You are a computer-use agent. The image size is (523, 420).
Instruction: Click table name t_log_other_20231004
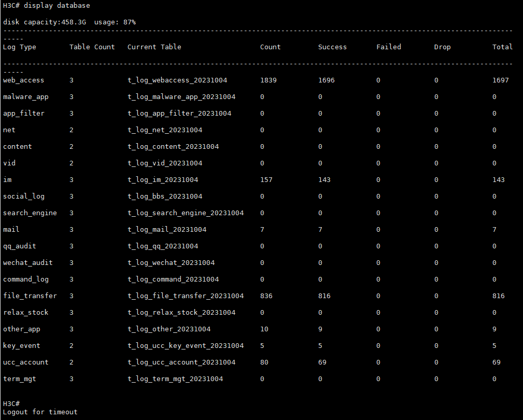click(169, 329)
